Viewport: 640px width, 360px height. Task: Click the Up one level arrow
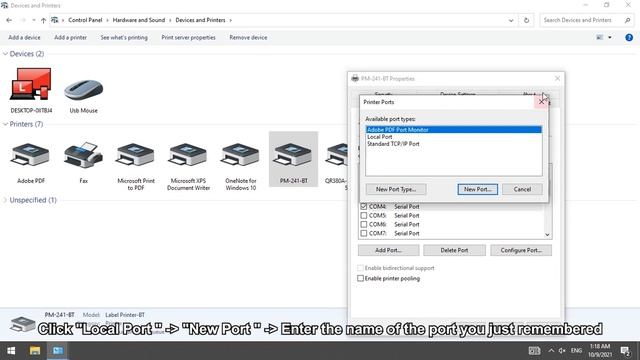[x=43, y=20]
